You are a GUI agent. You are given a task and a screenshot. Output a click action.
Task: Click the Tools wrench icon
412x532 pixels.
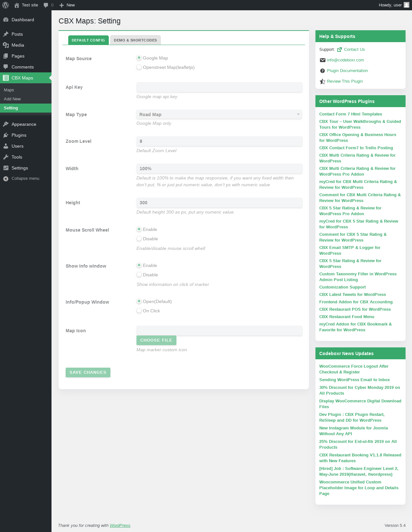click(6, 157)
